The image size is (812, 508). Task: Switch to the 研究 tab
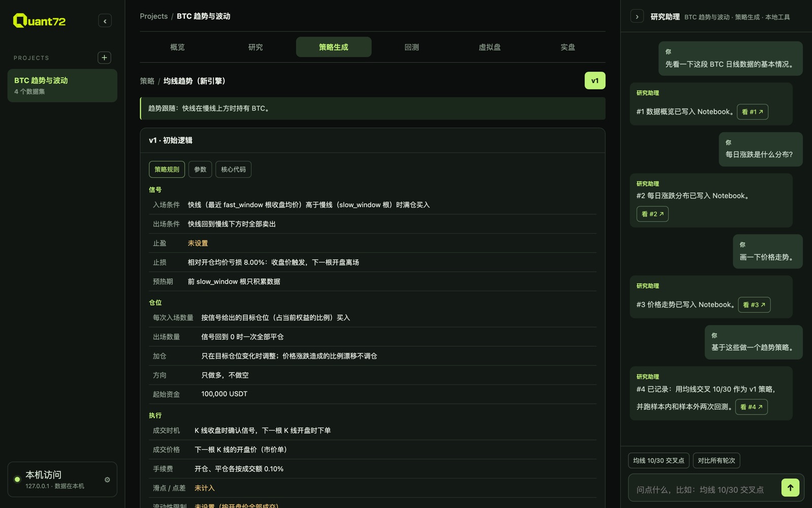[x=255, y=47]
